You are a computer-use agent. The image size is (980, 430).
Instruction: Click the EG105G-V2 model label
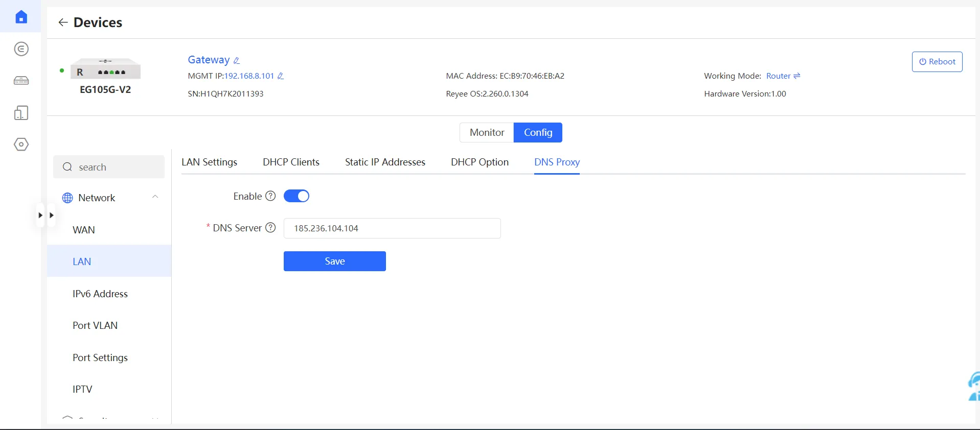(105, 89)
